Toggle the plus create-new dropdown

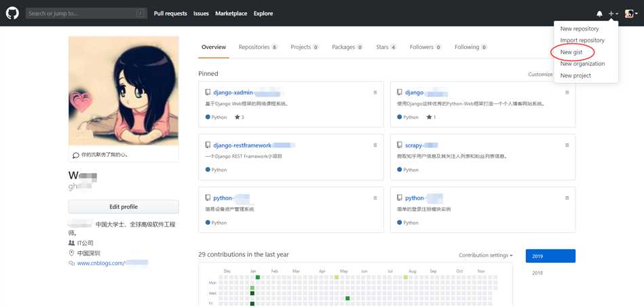tap(613, 14)
